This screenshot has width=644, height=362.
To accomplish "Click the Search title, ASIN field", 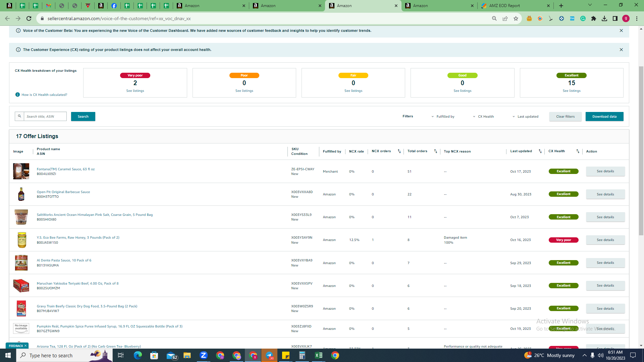I will [45, 116].
